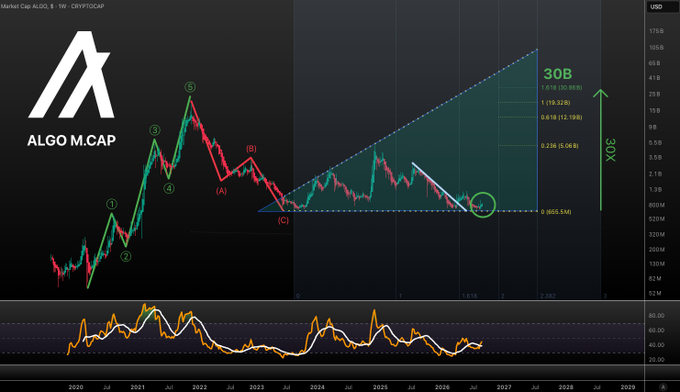This screenshot has height=392, width=680.
Task: Click 200M on the price axis
Action: pyautogui.click(x=657, y=250)
